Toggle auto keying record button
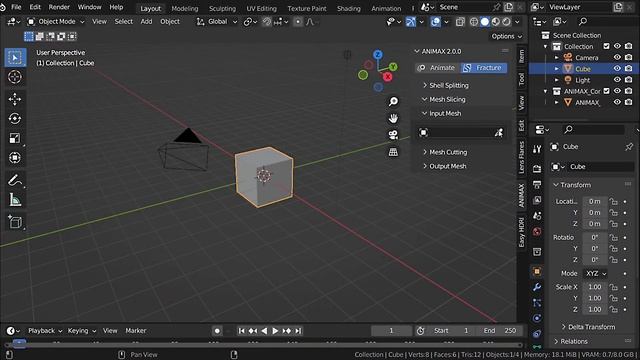The width and height of the screenshot is (640, 360). tap(217, 331)
